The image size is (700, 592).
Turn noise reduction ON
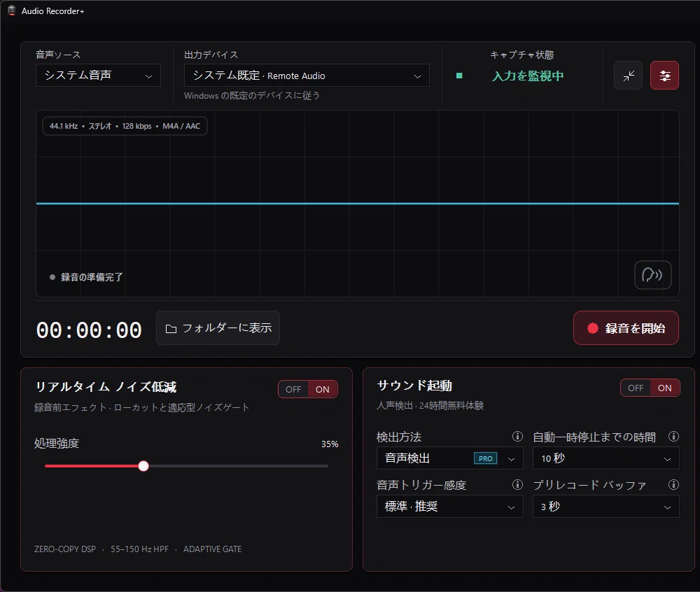[322, 389]
